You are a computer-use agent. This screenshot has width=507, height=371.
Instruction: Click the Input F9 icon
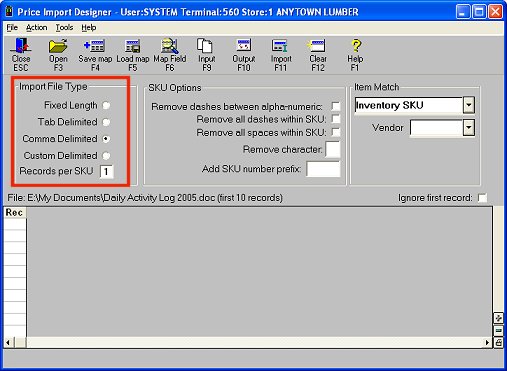click(205, 46)
